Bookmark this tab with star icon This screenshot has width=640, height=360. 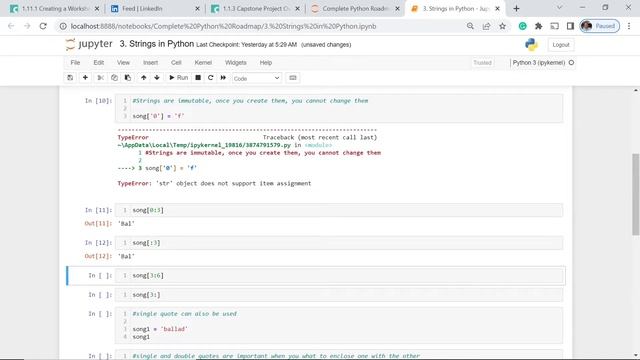[x=502, y=26]
